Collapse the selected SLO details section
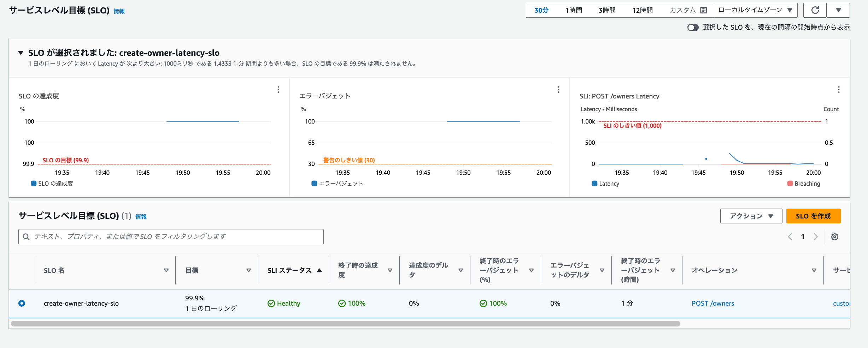This screenshot has height=348, width=868. tap(21, 53)
